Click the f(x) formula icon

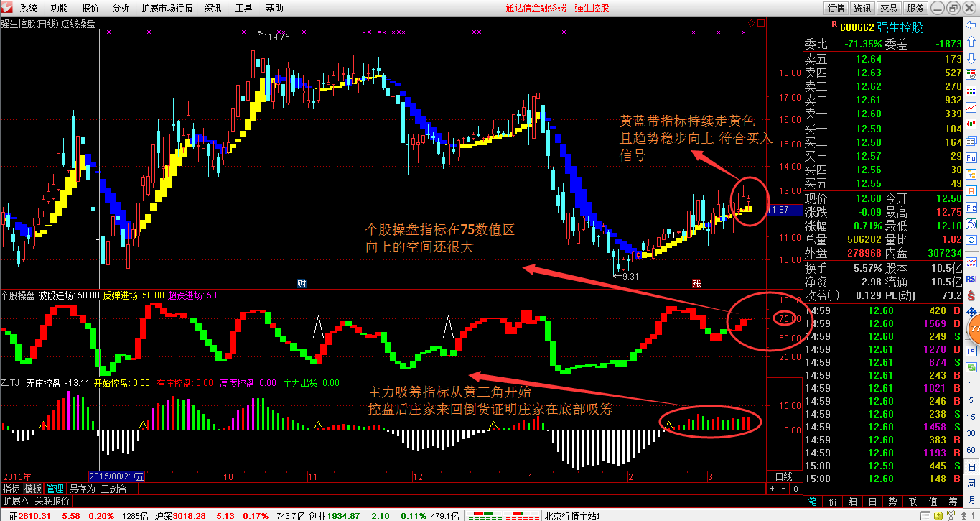tap(971, 223)
